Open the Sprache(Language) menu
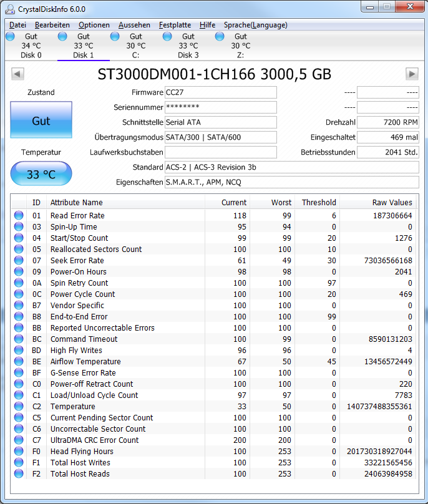 click(x=256, y=25)
